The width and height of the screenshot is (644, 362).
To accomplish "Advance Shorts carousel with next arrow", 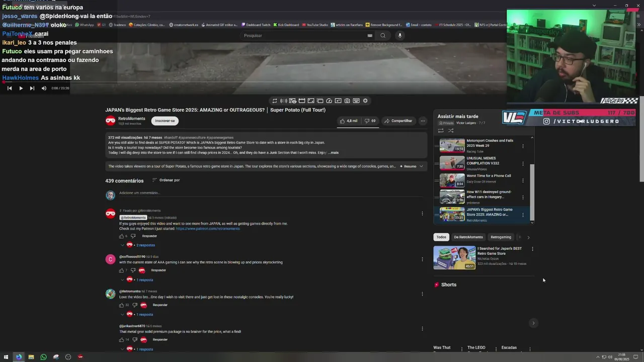I will (x=533, y=323).
